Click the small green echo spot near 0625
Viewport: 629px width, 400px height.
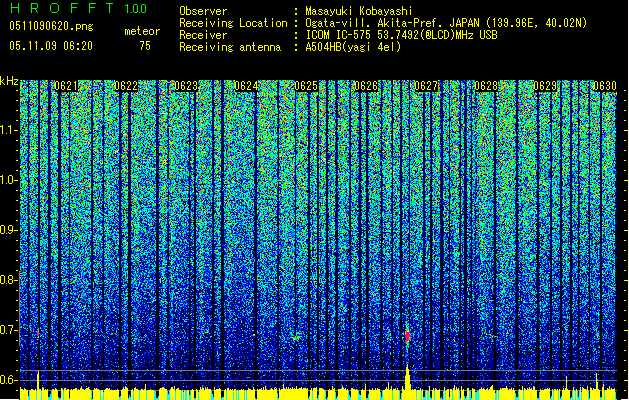point(296,337)
